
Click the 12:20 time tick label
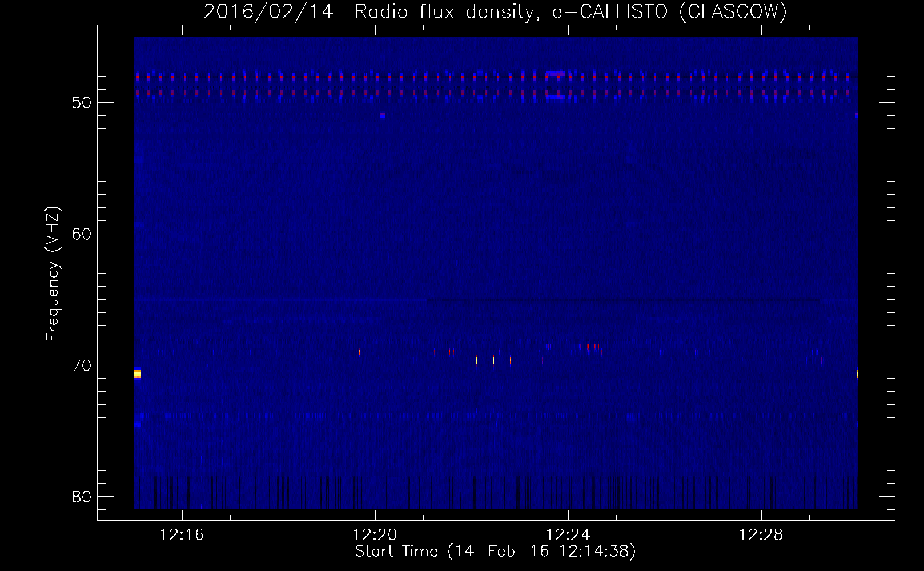375,535
